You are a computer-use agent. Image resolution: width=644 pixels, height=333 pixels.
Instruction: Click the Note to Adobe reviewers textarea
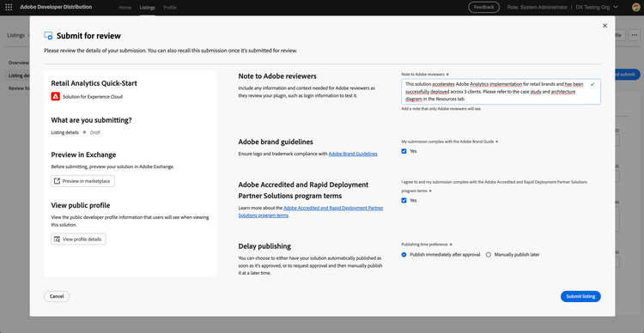501,92
